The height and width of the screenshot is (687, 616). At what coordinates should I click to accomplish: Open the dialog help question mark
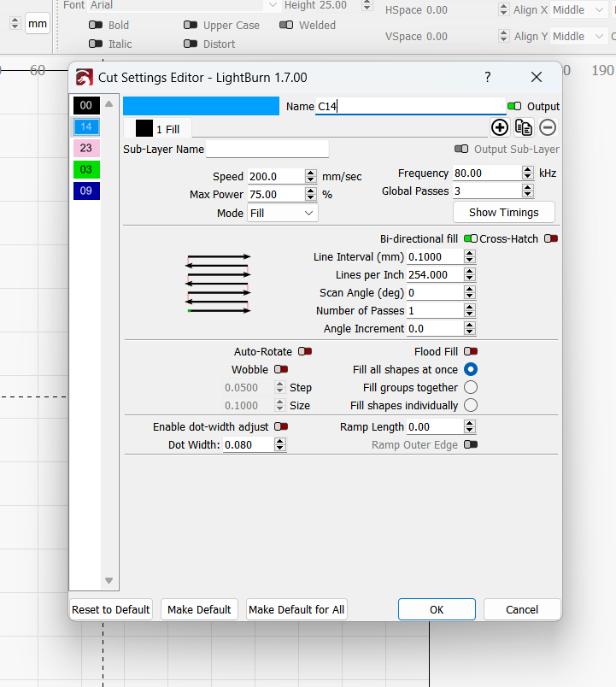488,78
